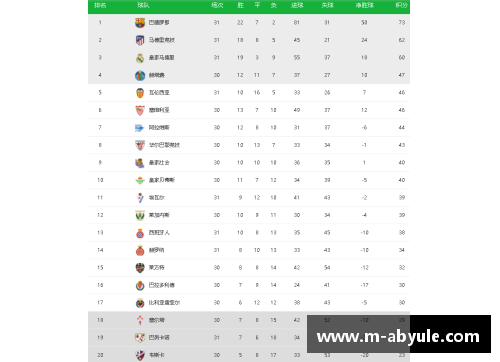Screen dimensions: 500x362
Task: Click the Real Betis green crest in row 10
Action: tap(140, 180)
